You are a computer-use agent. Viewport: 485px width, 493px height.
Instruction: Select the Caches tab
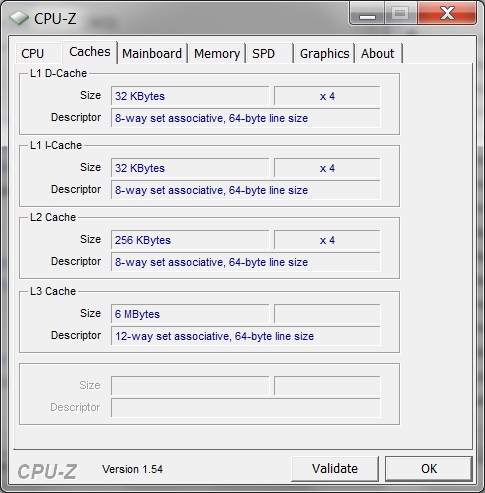[90, 52]
